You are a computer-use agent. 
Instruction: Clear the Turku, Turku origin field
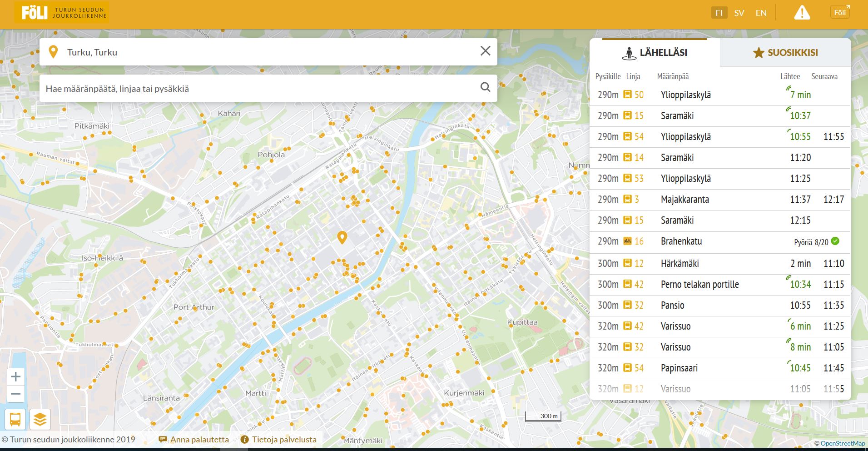[x=485, y=51]
